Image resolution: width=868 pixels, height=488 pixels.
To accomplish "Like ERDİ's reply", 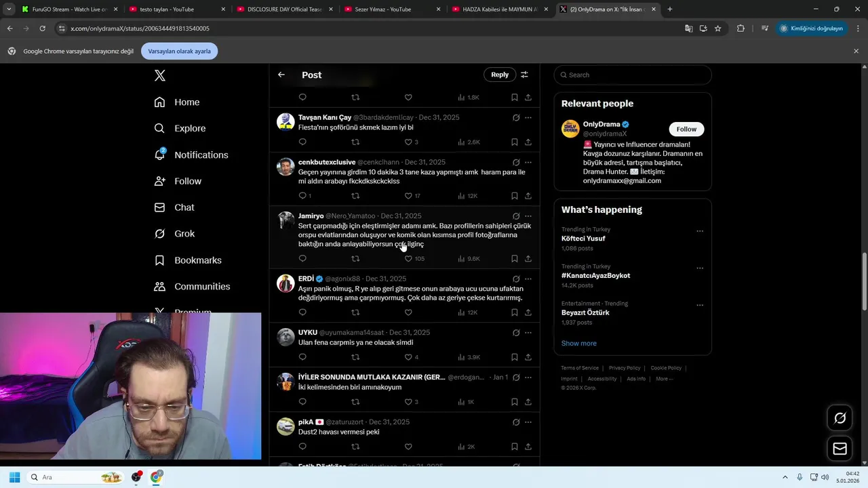I will [408, 312].
